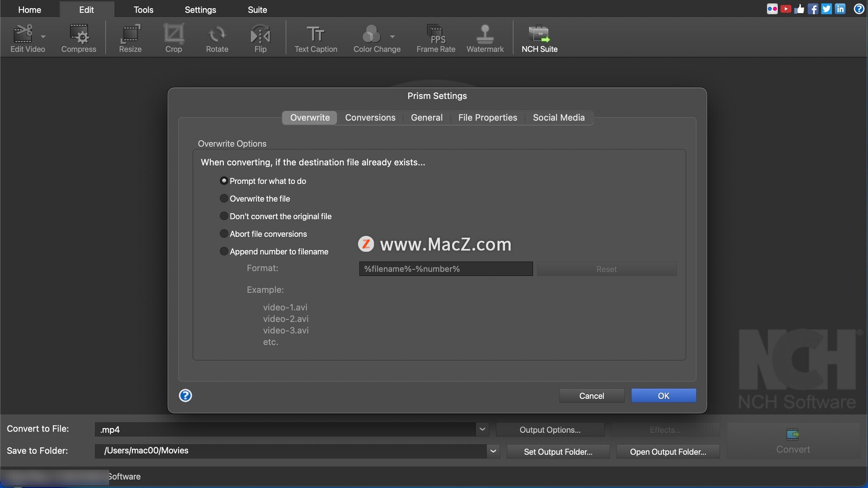Open the Tools menu tab

pos(143,9)
